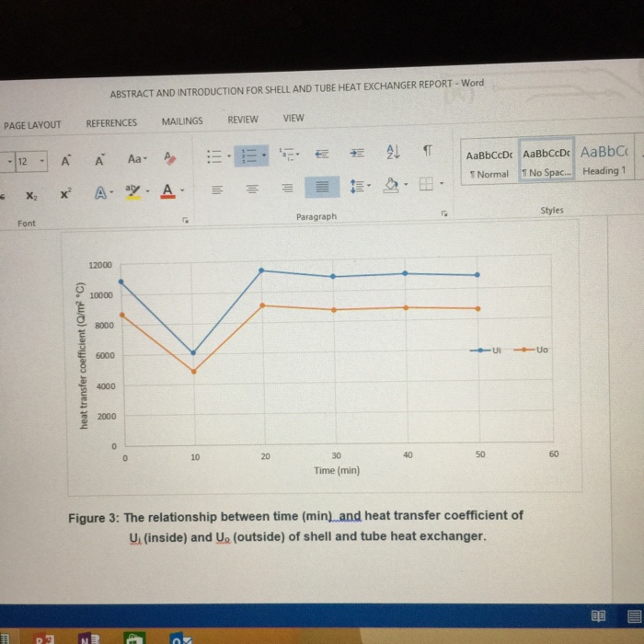Image resolution: width=644 pixels, height=644 pixels.
Task: Open Outlook from the taskbar
Action: tap(180, 638)
